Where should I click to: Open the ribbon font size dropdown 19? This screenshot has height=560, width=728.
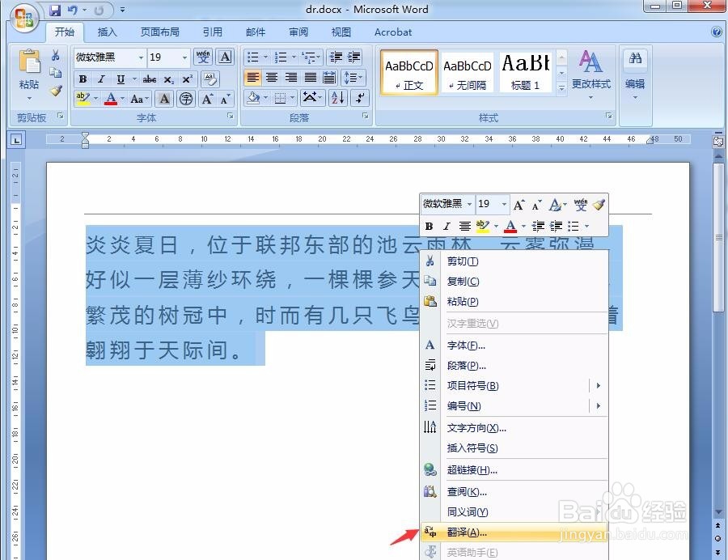184,57
